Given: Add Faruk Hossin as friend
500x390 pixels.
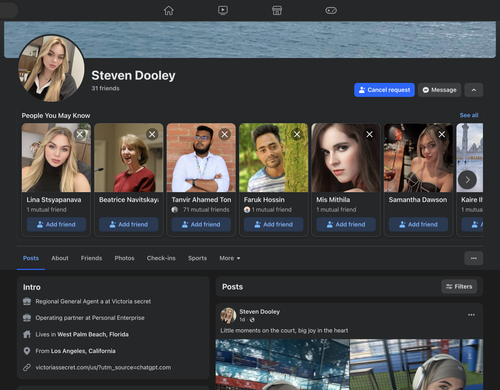Looking at the screenshot, I should (273, 224).
